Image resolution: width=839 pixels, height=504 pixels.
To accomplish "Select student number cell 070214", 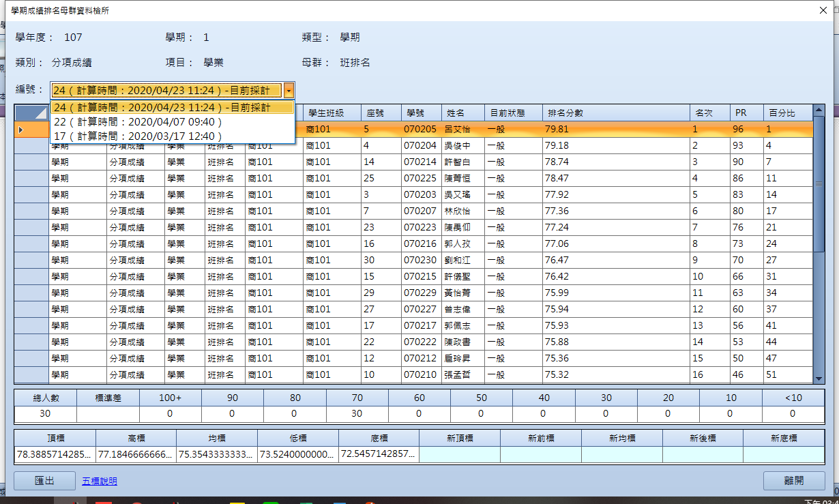I will [422, 162].
